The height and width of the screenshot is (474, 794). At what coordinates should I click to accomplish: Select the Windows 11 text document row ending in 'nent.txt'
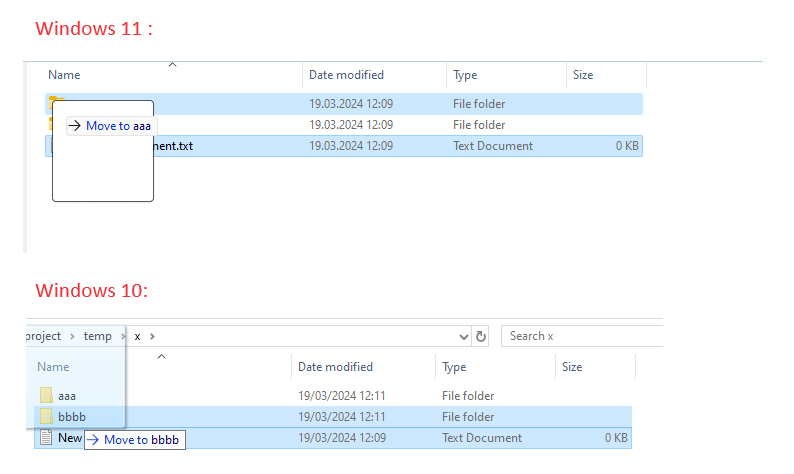click(x=344, y=146)
